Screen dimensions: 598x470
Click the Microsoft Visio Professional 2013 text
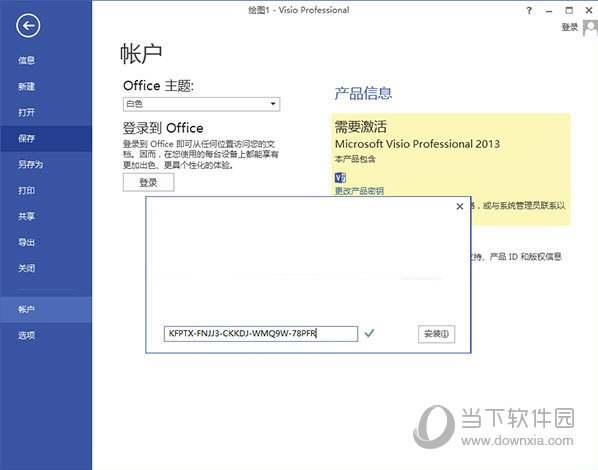[x=417, y=144]
